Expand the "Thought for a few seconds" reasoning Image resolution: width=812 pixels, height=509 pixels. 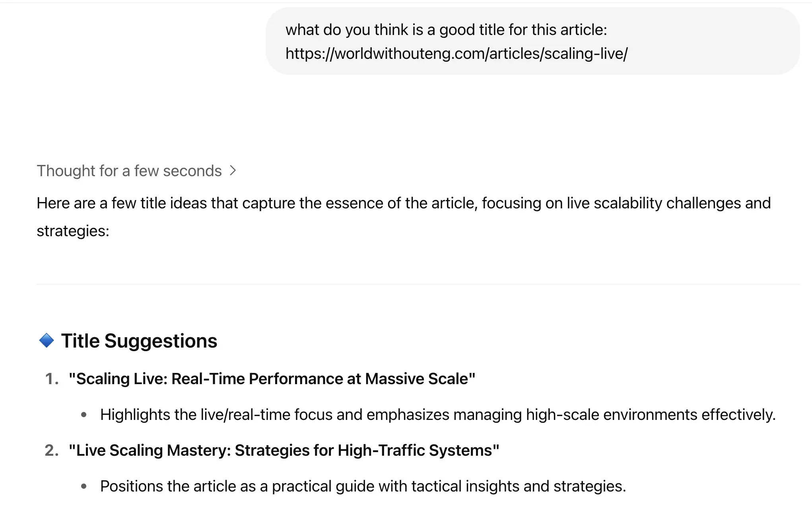tap(136, 171)
